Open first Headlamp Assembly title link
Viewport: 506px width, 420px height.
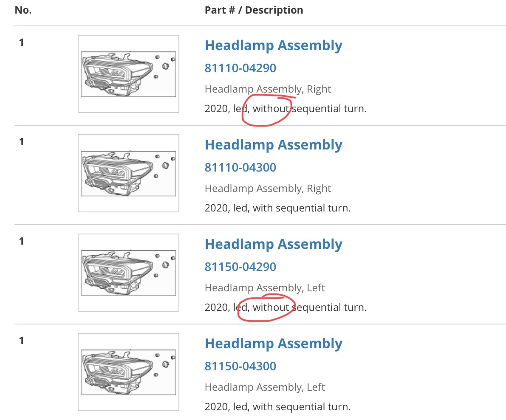[x=273, y=46]
